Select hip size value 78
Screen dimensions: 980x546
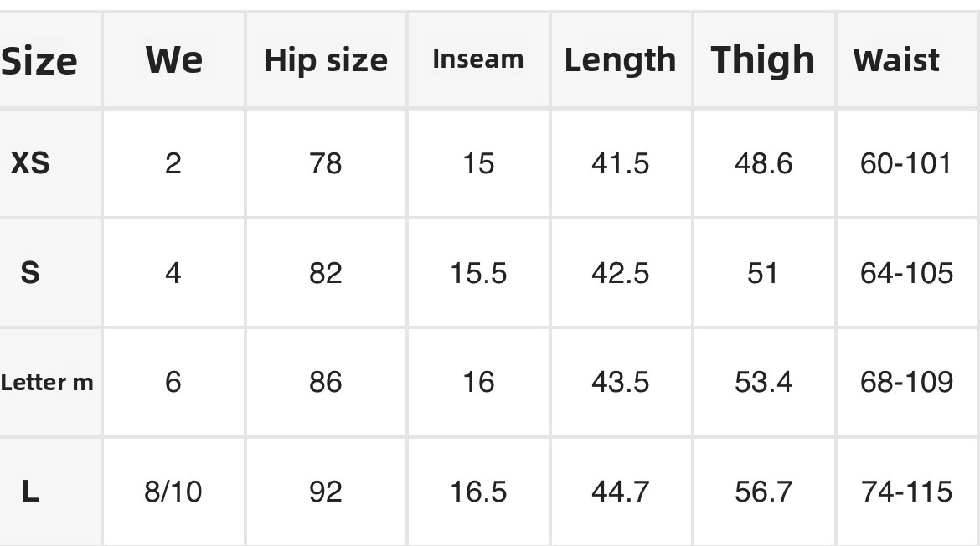tap(326, 163)
